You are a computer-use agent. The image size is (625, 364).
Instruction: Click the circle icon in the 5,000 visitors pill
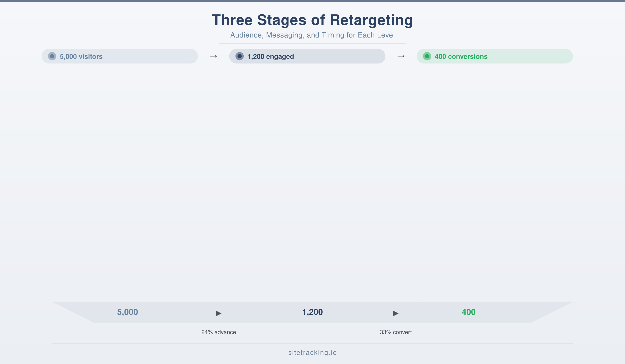pyautogui.click(x=52, y=56)
